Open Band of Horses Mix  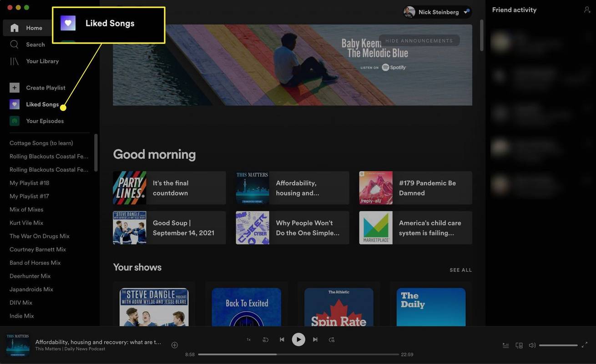[35, 263]
